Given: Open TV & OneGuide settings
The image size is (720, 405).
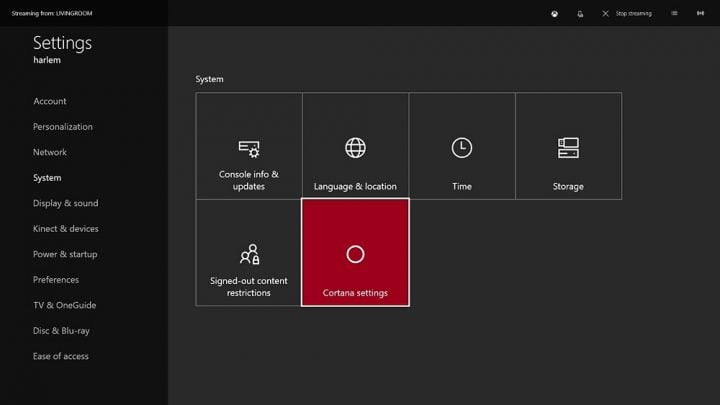Looking at the screenshot, I should (x=65, y=305).
